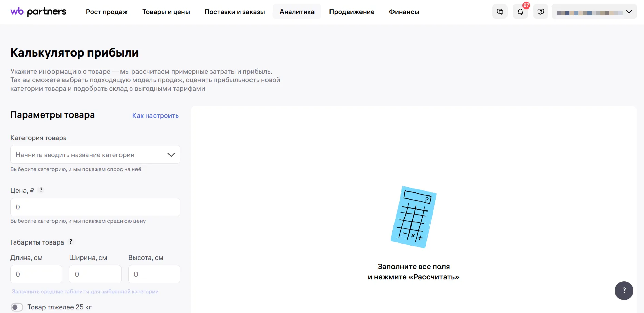This screenshot has width=644, height=313.
Task: Click the price field help question mark
Action: [x=41, y=190]
